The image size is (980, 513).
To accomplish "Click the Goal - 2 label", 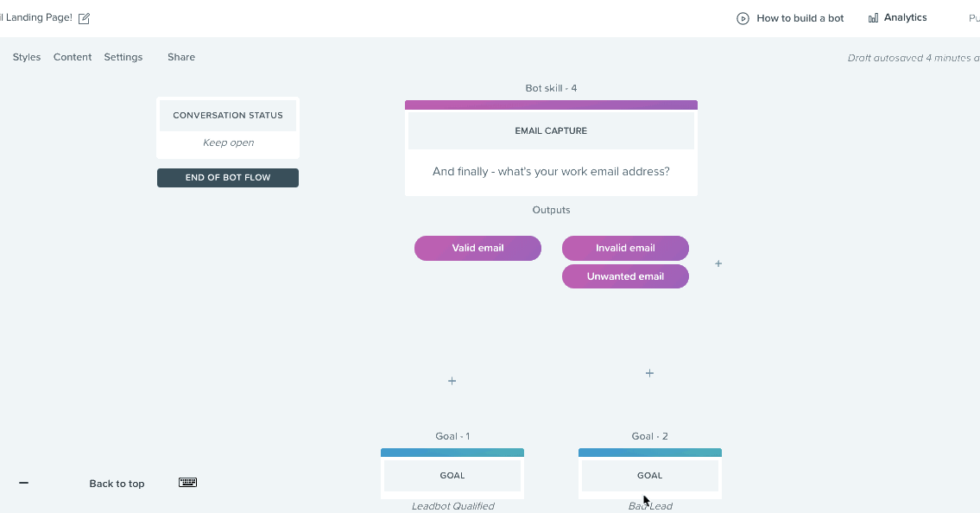I will pyautogui.click(x=650, y=436).
